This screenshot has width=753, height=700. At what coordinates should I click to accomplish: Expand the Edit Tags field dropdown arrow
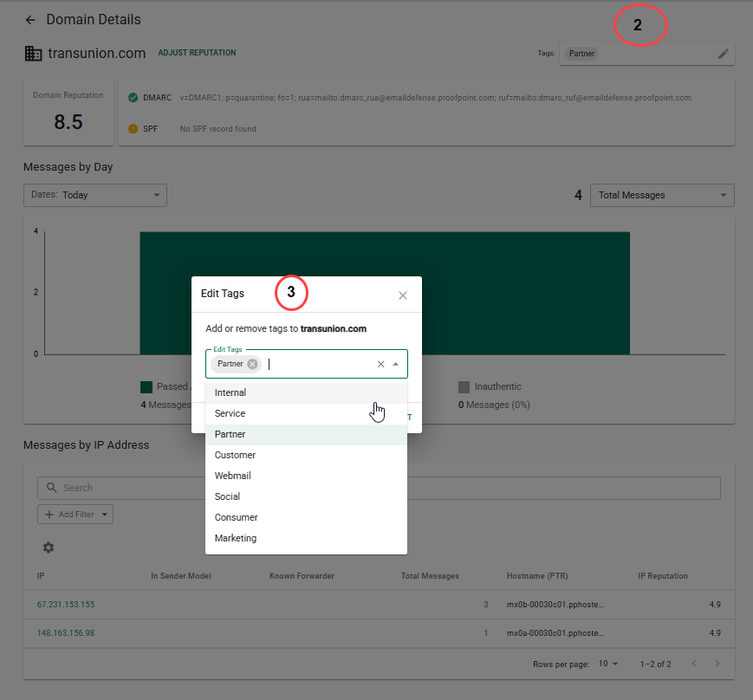point(397,364)
